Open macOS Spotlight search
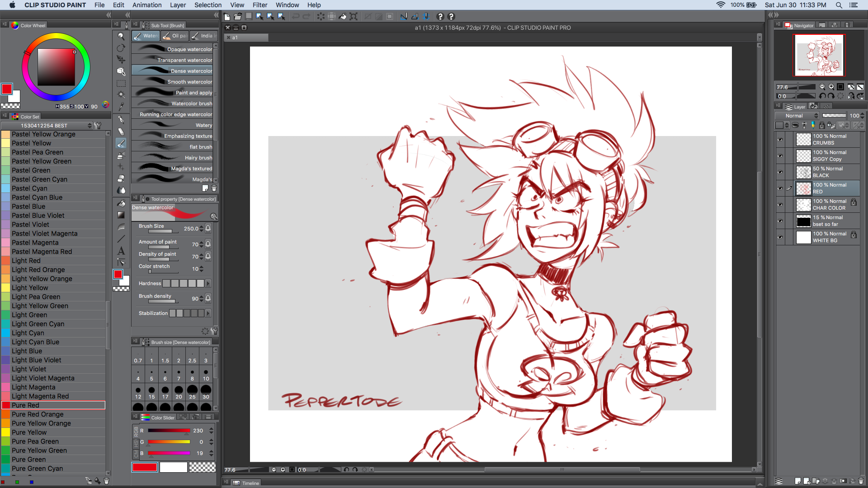Viewport: 868px width, 488px height. [839, 5]
